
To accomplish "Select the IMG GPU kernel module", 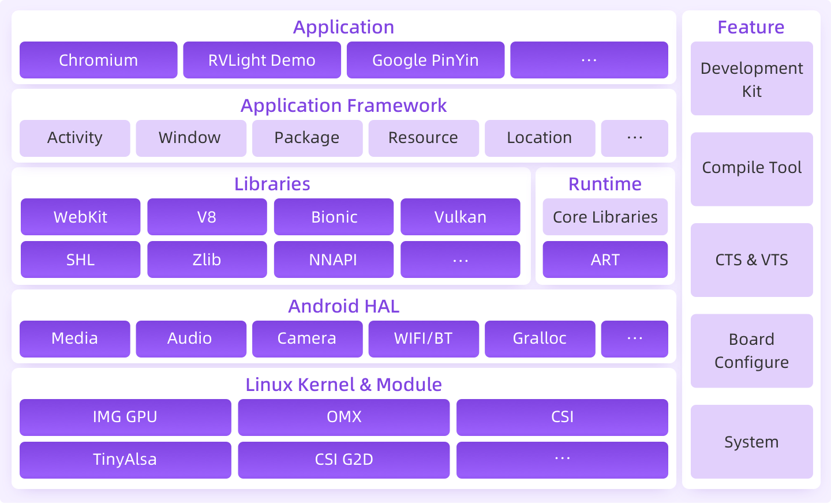I will pos(125,418).
